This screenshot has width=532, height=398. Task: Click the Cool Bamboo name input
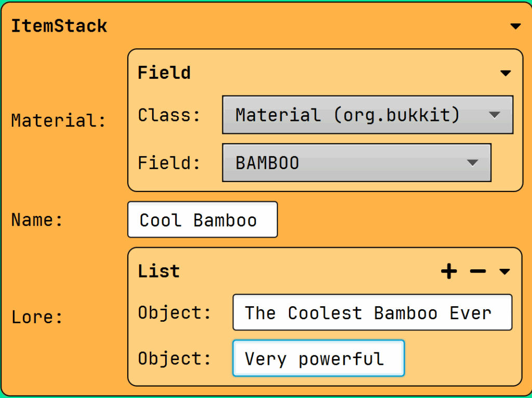tap(202, 220)
